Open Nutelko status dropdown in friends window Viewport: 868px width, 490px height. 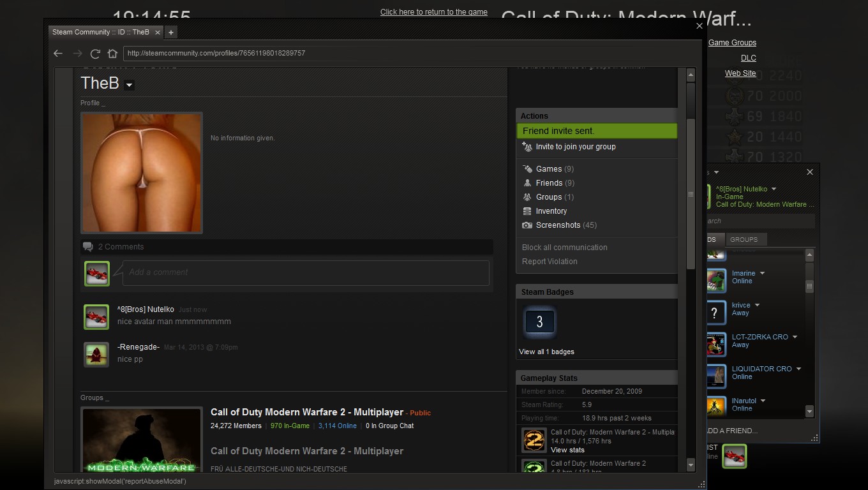774,189
